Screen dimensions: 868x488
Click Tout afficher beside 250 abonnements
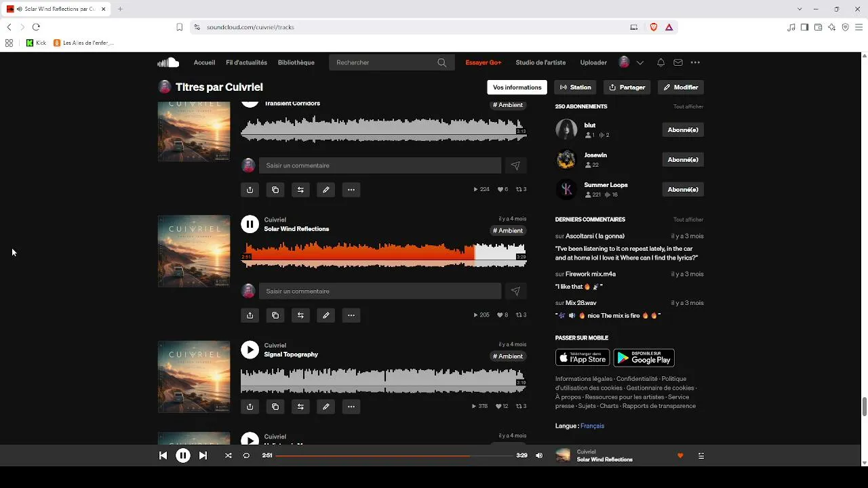point(688,106)
